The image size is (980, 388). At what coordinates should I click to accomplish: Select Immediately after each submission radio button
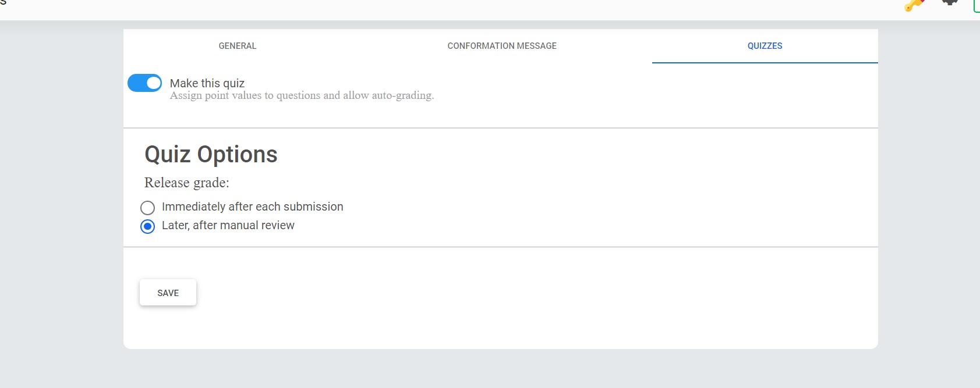(x=148, y=208)
